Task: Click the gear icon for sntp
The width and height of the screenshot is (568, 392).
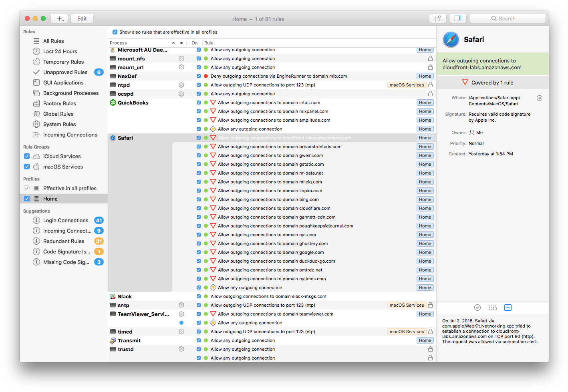Action: 181,305
